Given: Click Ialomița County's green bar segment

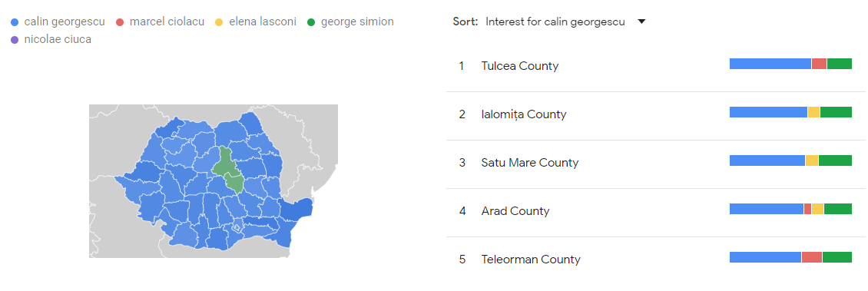Looking at the screenshot, I should [x=836, y=112].
